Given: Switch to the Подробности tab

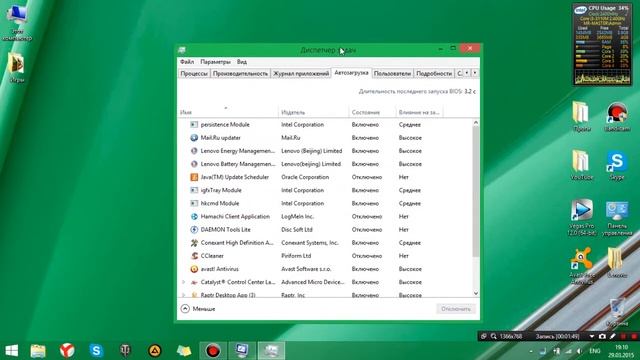Looking at the screenshot, I should tap(434, 73).
